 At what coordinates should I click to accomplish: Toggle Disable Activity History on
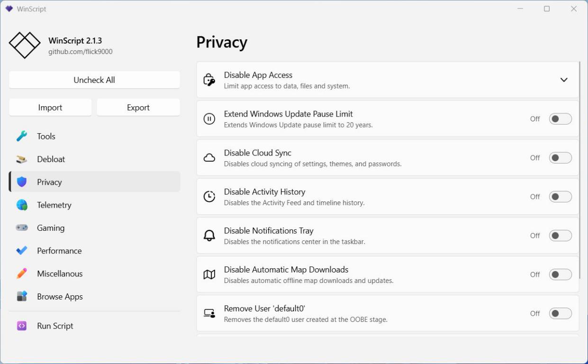[560, 197]
